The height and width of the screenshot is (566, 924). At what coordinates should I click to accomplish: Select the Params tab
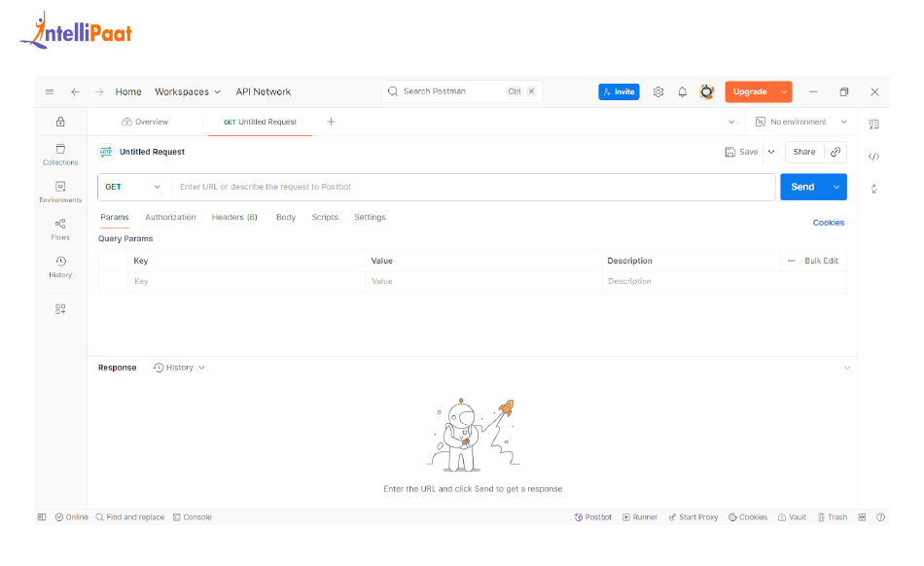click(115, 217)
